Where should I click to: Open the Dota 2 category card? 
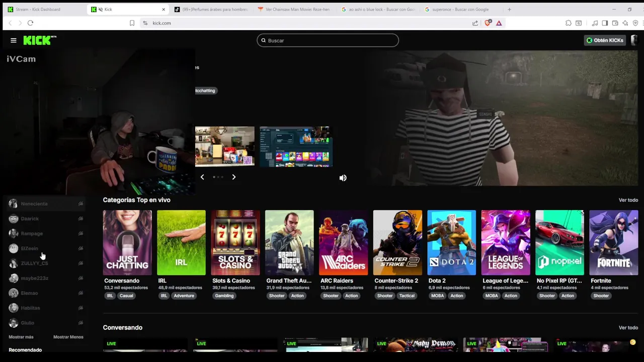click(x=452, y=243)
